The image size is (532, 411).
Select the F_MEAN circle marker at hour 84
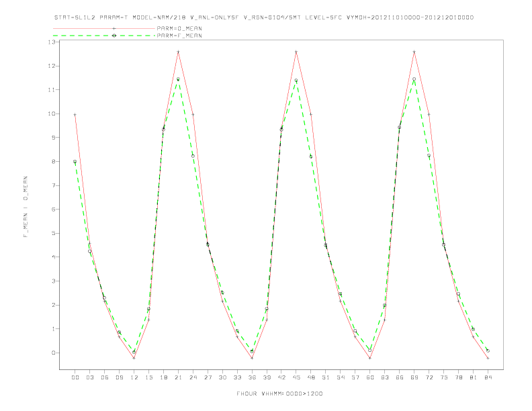click(488, 351)
